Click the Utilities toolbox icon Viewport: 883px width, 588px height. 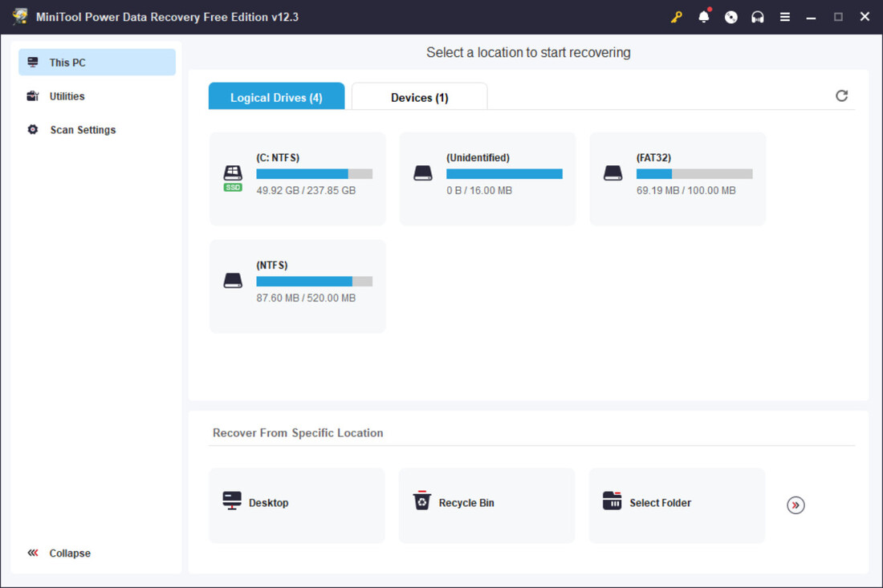pyautogui.click(x=33, y=95)
